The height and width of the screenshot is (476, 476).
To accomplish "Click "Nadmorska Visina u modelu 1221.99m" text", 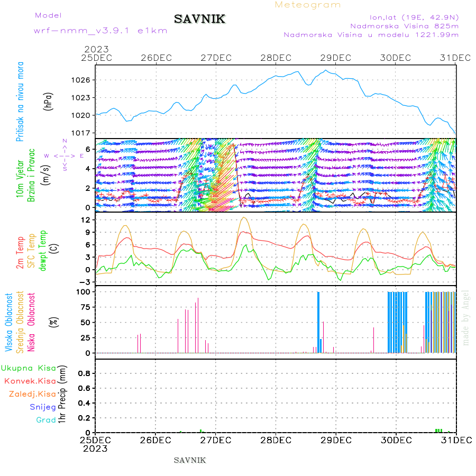I will [x=371, y=35].
